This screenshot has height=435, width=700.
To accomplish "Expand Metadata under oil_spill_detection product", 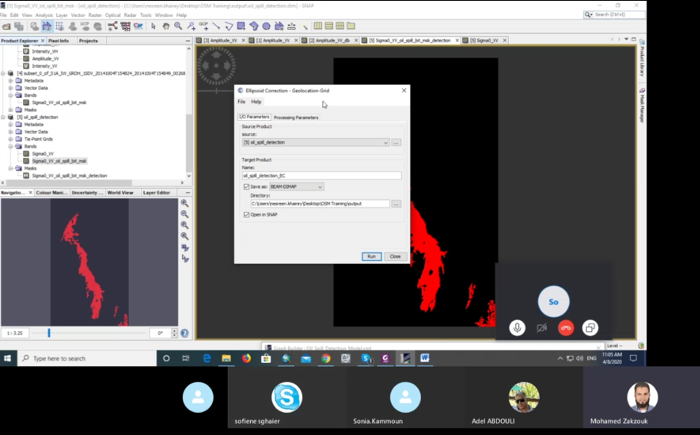I will point(11,125).
